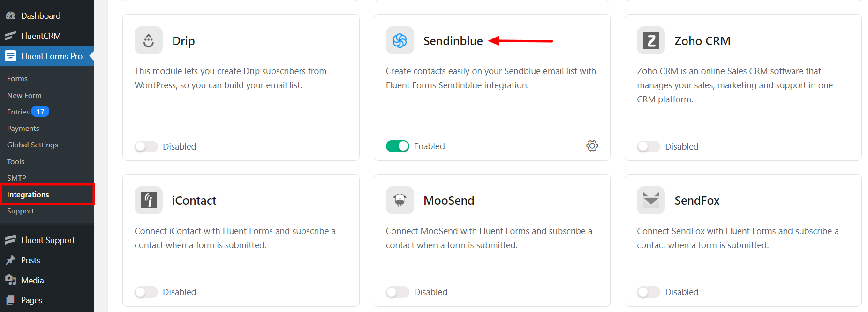Go to Global Settings in sidebar

pyautogui.click(x=32, y=145)
